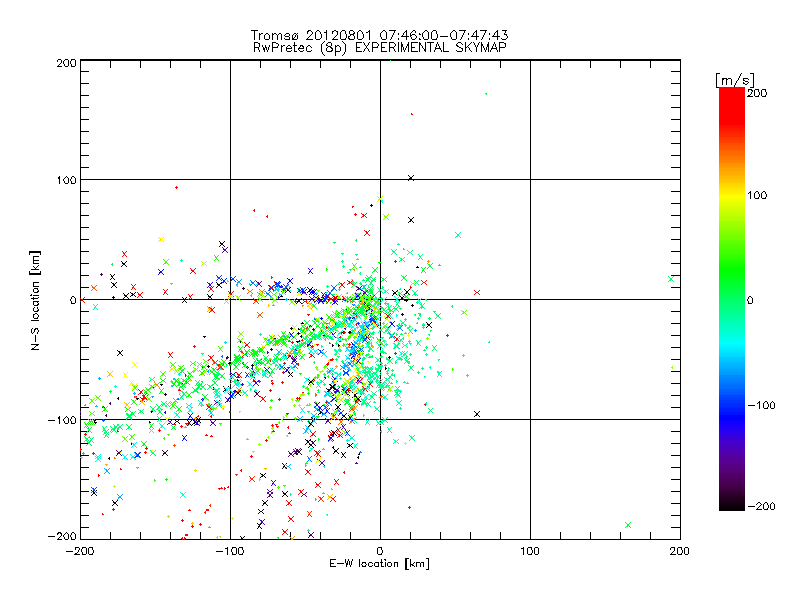Click the lone green cross at far right edge
The height and width of the screenshot is (600, 800).
click(671, 279)
